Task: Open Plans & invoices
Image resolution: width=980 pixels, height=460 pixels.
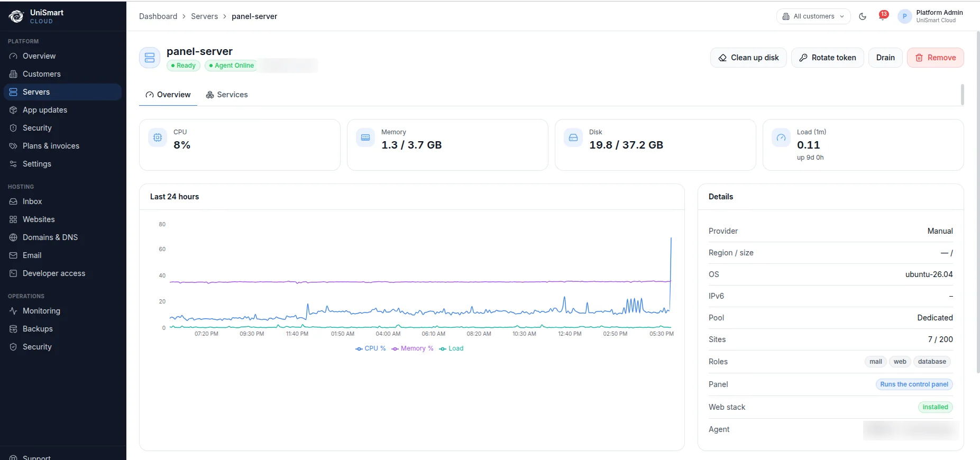Action: pyautogui.click(x=62, y=146)
